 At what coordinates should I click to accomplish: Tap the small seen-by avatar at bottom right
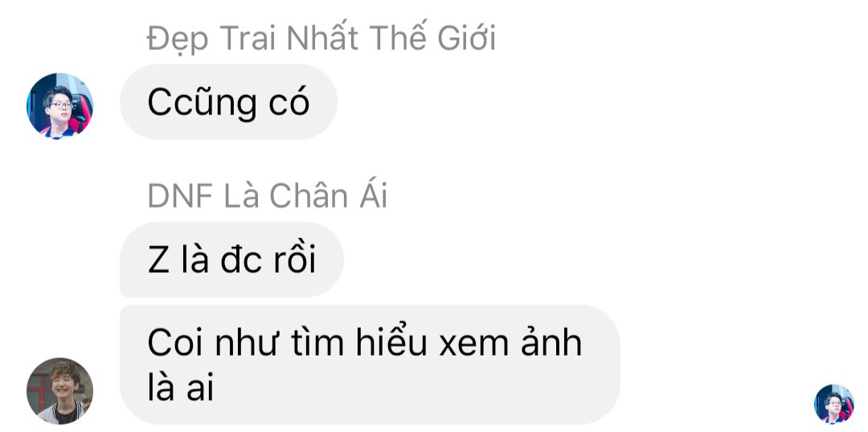(833, 404)
